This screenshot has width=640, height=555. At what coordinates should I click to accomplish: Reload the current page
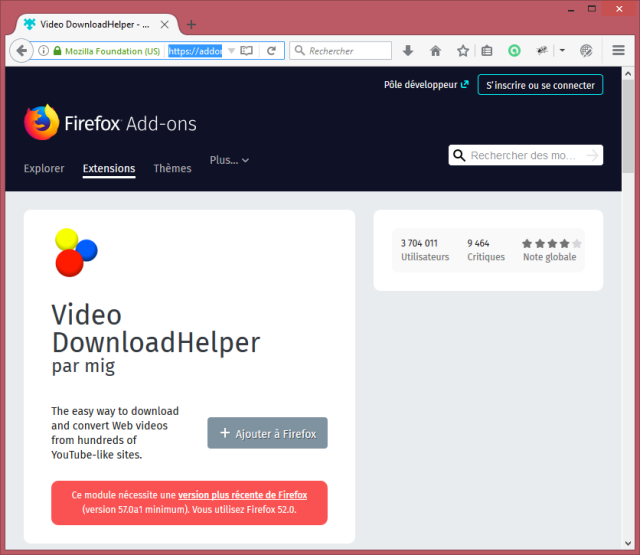pyautogui.click(x=271, y=51)
